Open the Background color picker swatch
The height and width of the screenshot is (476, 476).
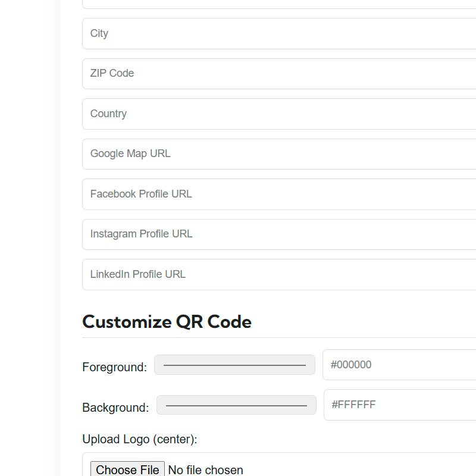click(x=236, y=405)
